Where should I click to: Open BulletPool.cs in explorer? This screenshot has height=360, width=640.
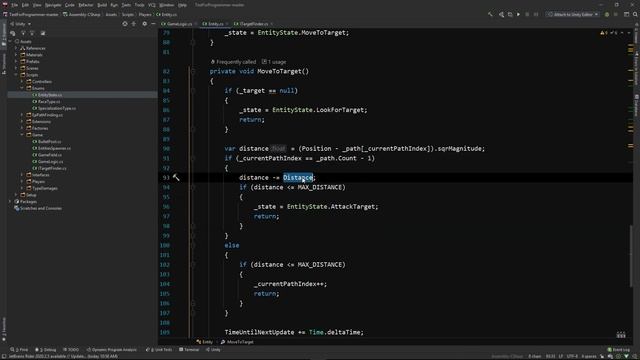click(x=49, y=142)
